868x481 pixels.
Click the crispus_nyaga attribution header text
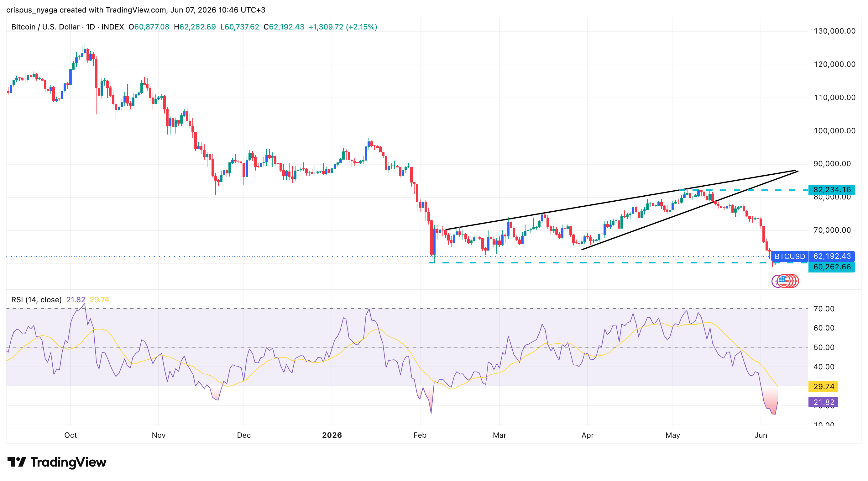point(136,10)
